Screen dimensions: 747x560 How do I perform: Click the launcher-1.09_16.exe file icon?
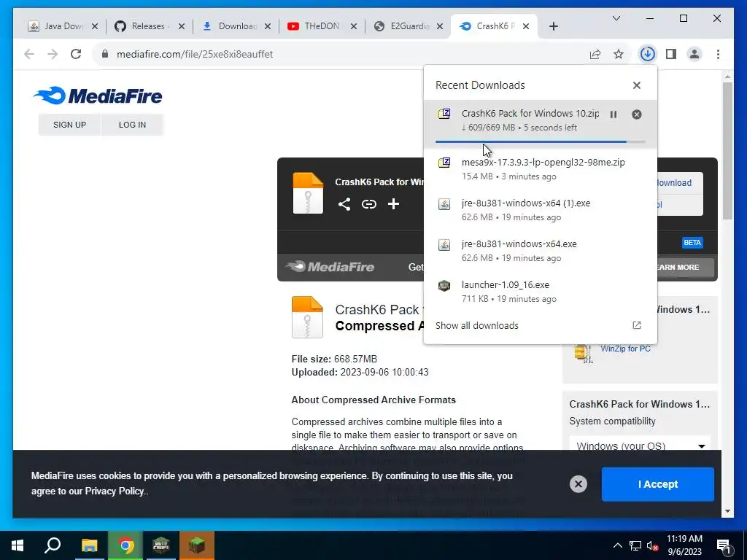coord(444,285)
